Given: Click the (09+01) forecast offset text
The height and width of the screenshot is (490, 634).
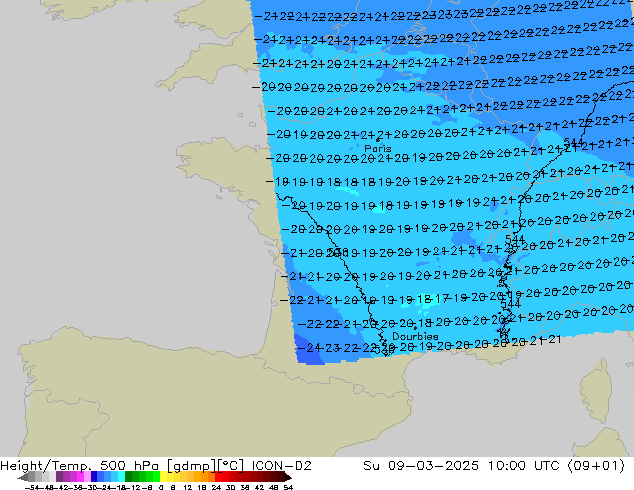Looking at the screenshot, I should (x=596, y=466).
